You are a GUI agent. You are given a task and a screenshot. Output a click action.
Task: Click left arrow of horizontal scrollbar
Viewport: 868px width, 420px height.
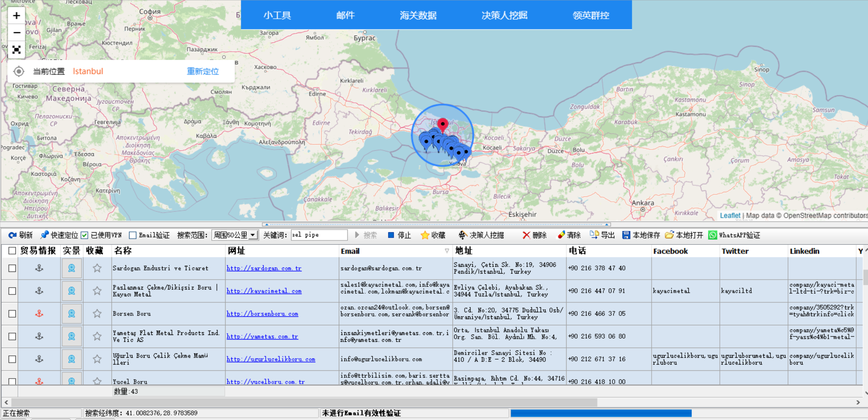(6, 402)
